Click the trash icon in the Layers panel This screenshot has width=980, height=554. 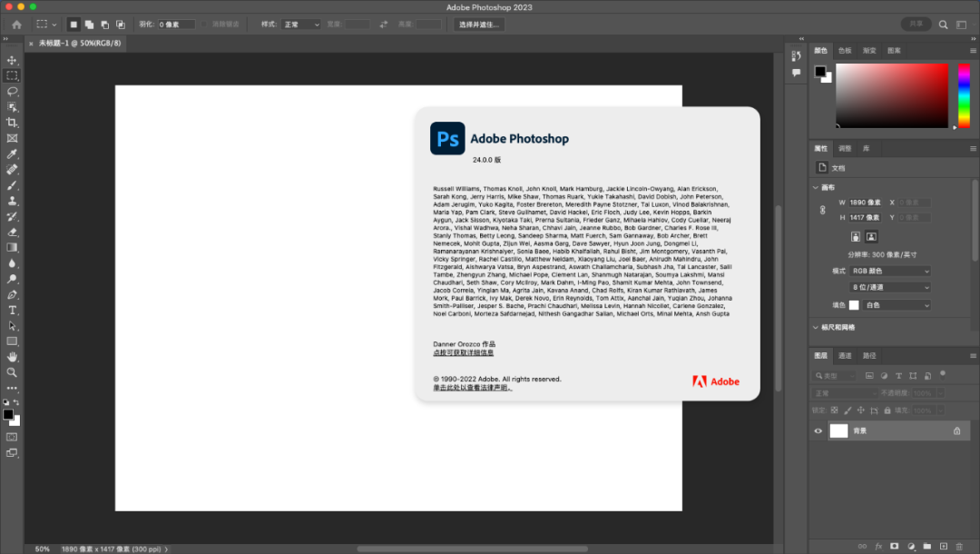click(x=959, y=546)
